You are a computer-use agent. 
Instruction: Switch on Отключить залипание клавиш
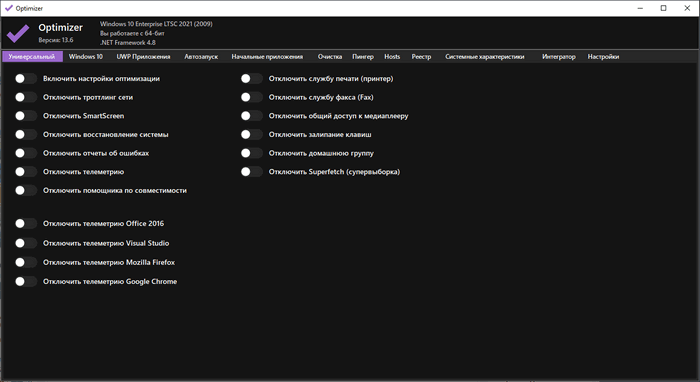pyautogui.click(x=251, y=134)
